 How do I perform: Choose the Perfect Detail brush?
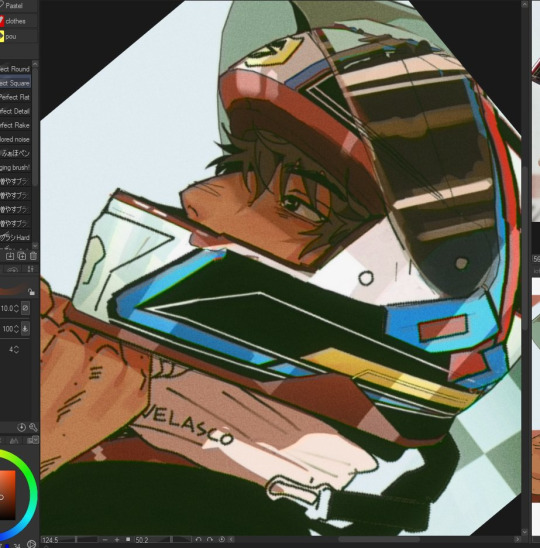[x=15, y=111]
